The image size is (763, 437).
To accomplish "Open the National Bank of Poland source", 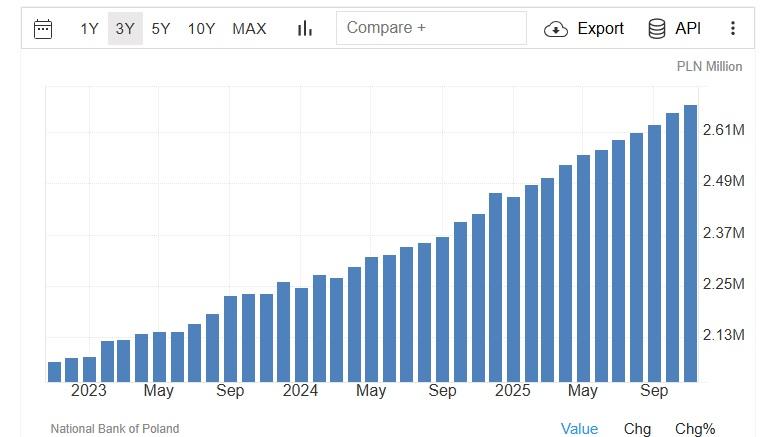I will point(115,429).
